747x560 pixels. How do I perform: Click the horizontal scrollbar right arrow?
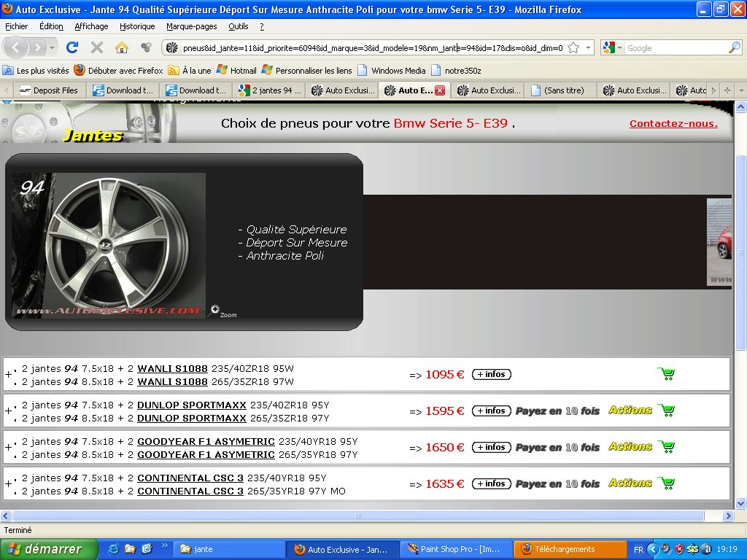(727, 516)
